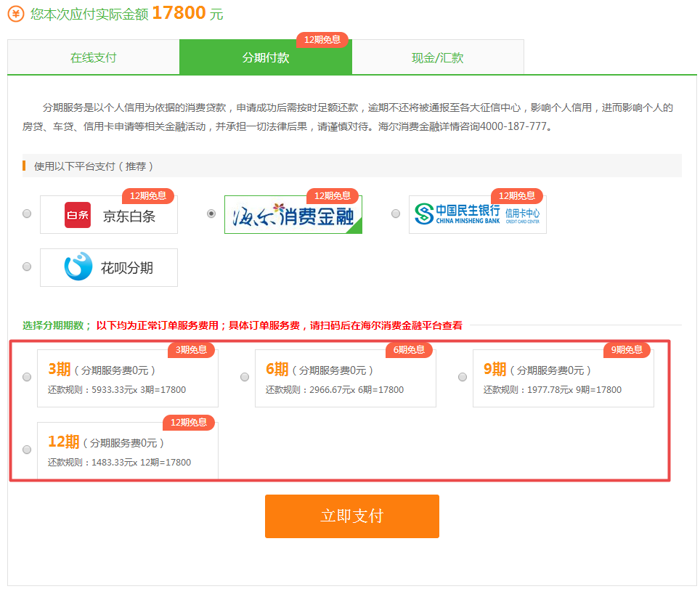Click the 9期免息 badge on the 9-period plan
Screen dimensions: 700x589
[627, 350]
